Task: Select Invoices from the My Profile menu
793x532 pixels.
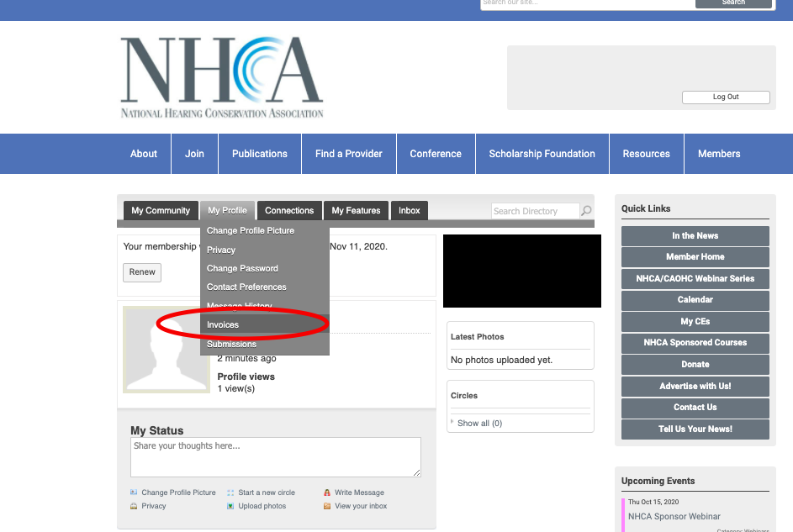Action: click(265, 324)
